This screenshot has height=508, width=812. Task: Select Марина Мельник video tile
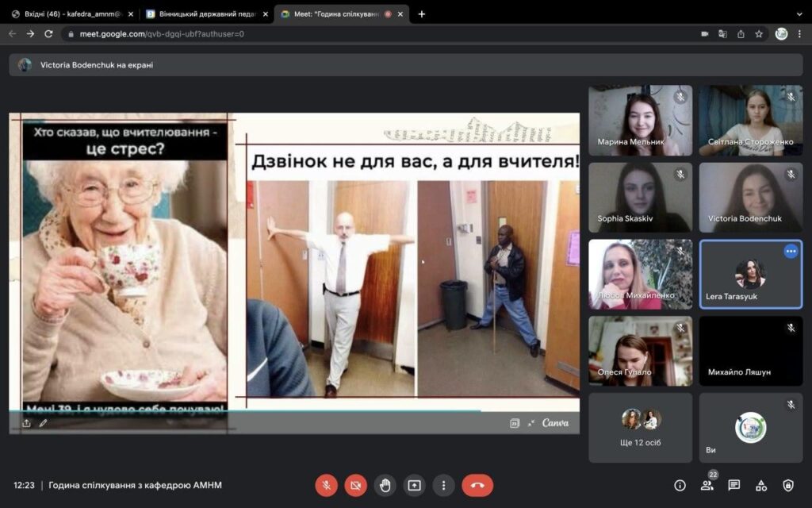[641, 121]
